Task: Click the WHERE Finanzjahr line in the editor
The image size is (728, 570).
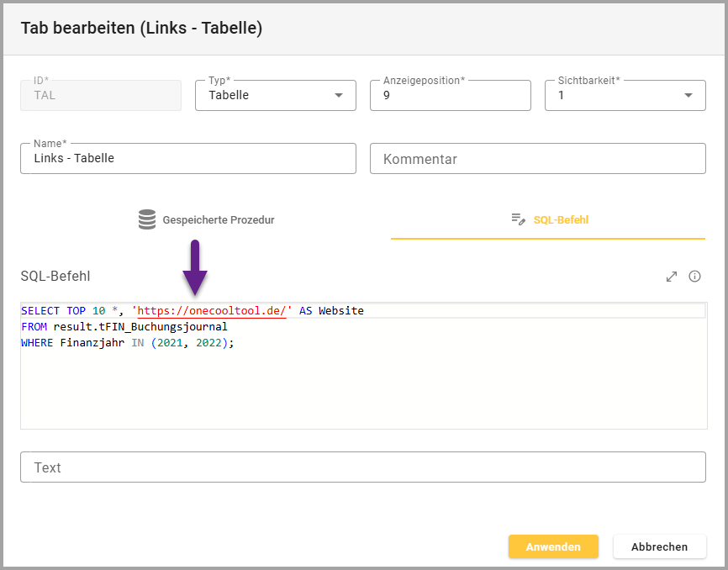Action: pyautogui.click(x=126, y=343)
